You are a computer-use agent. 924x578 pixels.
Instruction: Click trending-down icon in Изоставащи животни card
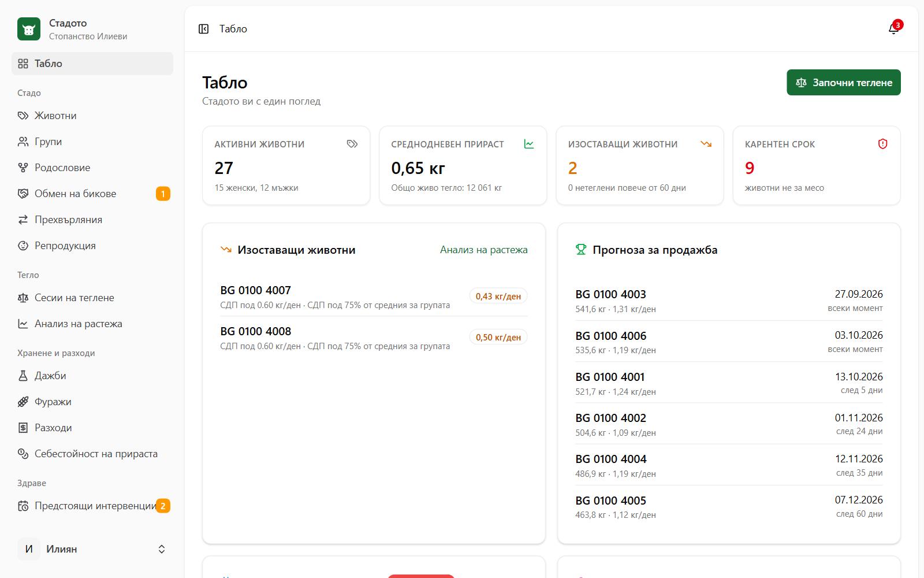point(706,144)
